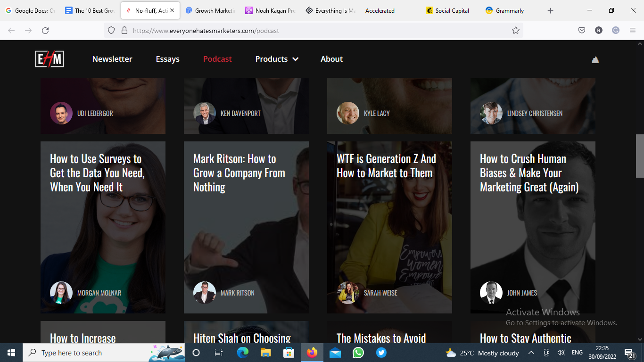Click Kyle Lacy's avatar
This screenshot has height=362, width=644.
point(348,113)
